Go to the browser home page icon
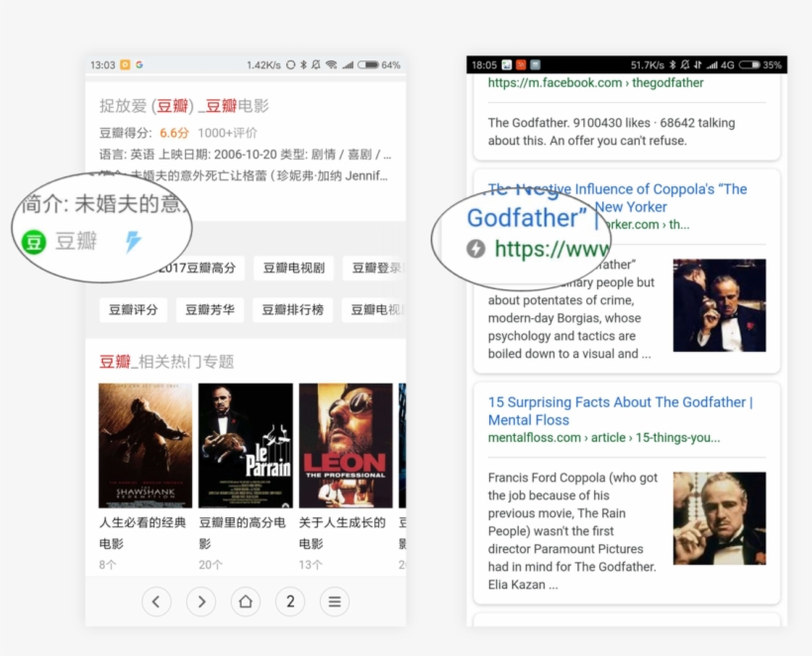 click(246, 601)
